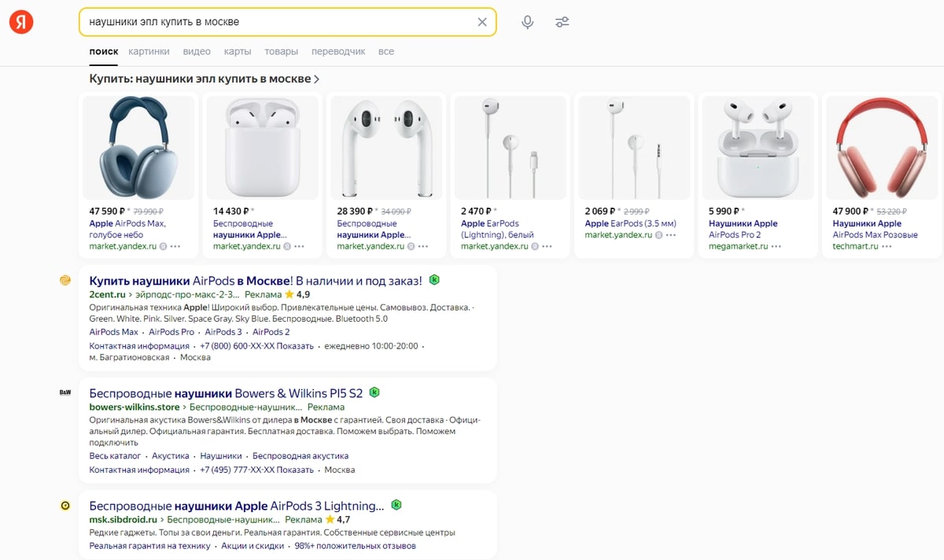Open the 'карты' tab
The width and height of the screenshot is (944, 560).
coord(238,51)
